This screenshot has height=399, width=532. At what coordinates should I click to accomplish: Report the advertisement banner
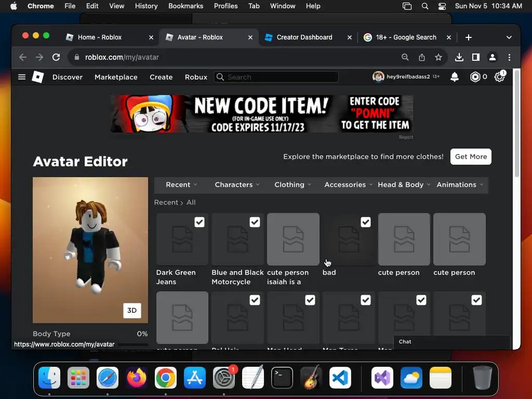pyautogui.click(x=406, y=137)
